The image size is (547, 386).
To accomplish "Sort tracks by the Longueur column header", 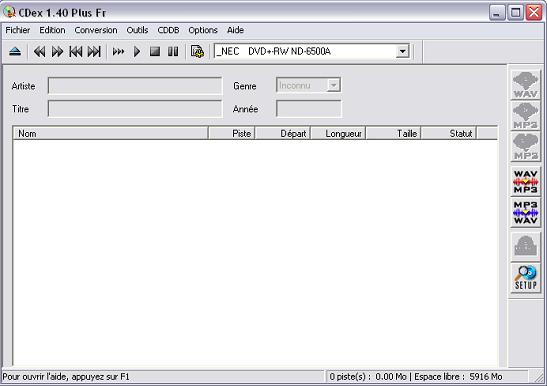I will coord(338,133).
